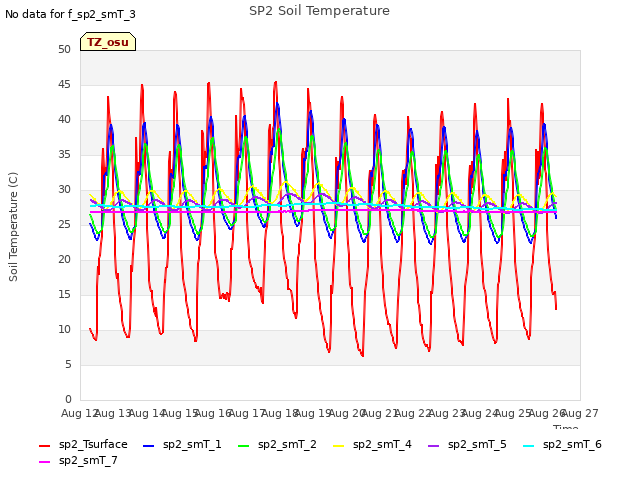Screen dimensions: 640x480
Task: Click the TZ_osu timezone label box
Action: [108, 42]
